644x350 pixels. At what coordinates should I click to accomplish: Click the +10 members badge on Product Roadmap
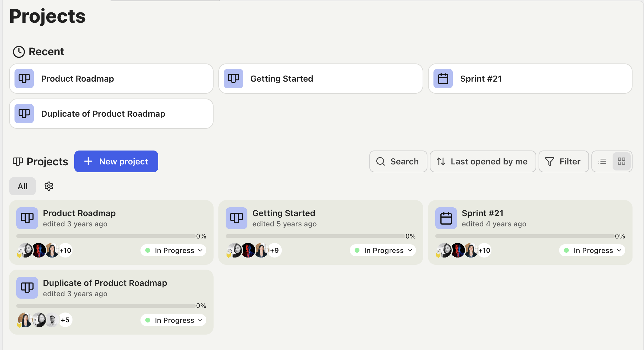[66, 250]
